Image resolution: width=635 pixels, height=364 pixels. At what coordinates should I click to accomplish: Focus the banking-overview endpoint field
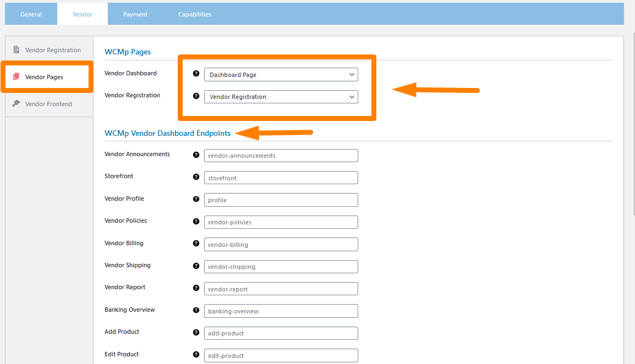pyautogui.click(x=281, y=311)
